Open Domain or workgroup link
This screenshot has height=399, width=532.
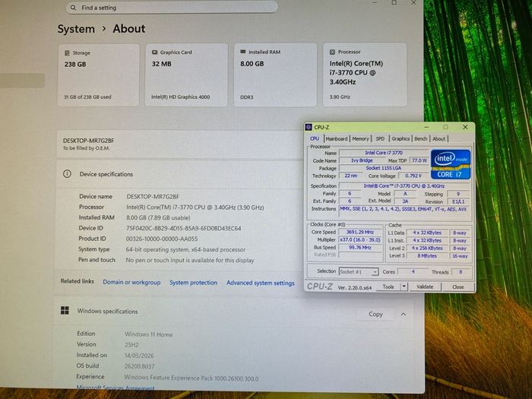pos(131,282)
